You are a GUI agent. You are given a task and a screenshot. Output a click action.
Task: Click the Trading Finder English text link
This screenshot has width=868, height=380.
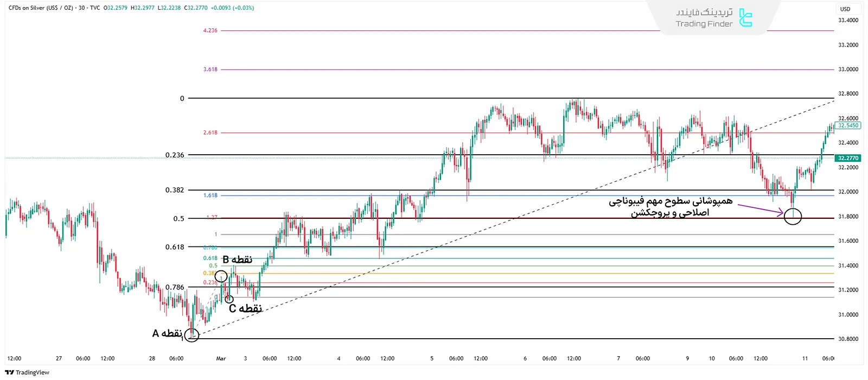(x=704, y=24)
